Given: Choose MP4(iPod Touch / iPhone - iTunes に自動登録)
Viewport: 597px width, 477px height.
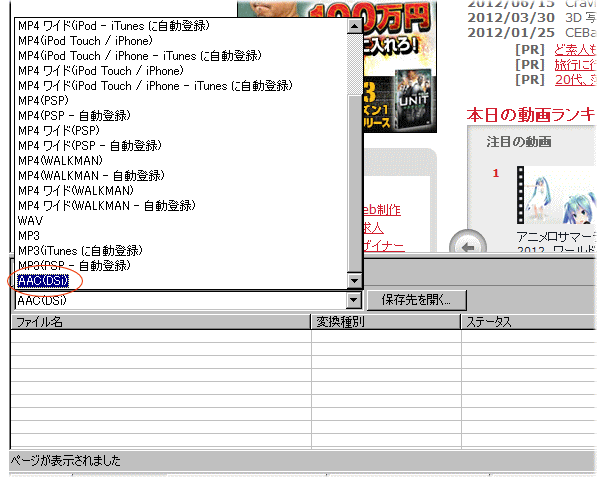Looking at the screenshot, I should point(140,56).
